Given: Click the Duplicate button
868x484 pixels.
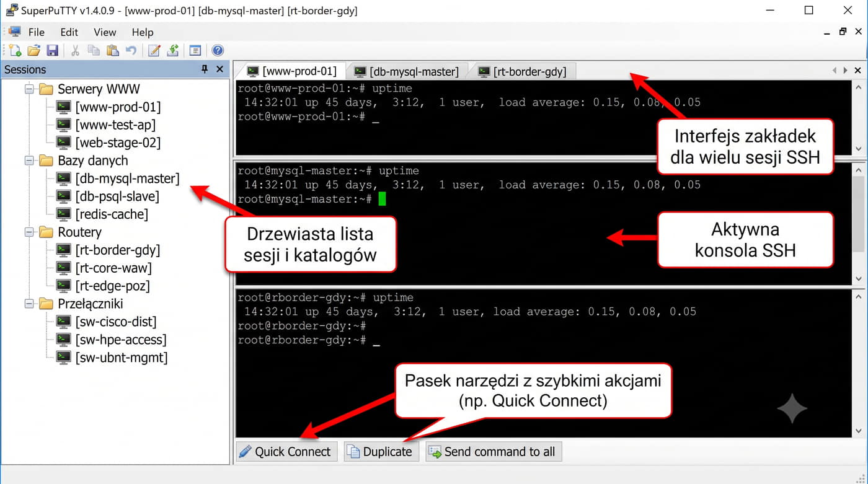Looking at the screenshot, I should (x=381, y=451).
